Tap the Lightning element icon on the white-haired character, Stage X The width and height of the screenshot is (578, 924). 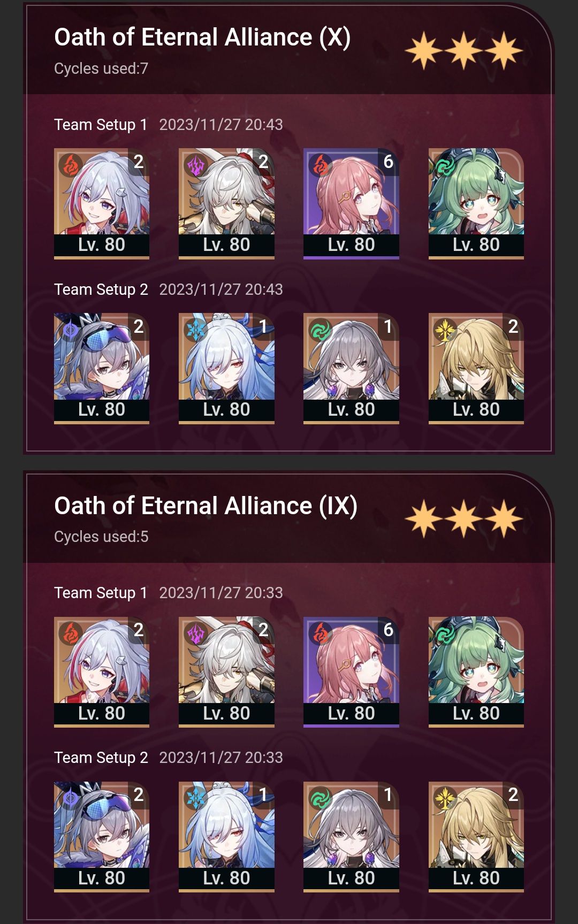195,165
